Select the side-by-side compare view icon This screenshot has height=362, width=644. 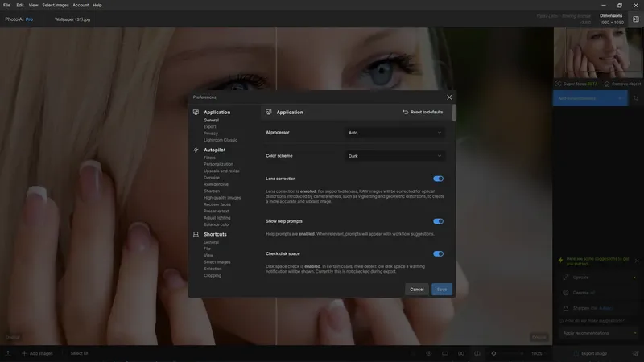pyautogui.click(x=461, y=353)
